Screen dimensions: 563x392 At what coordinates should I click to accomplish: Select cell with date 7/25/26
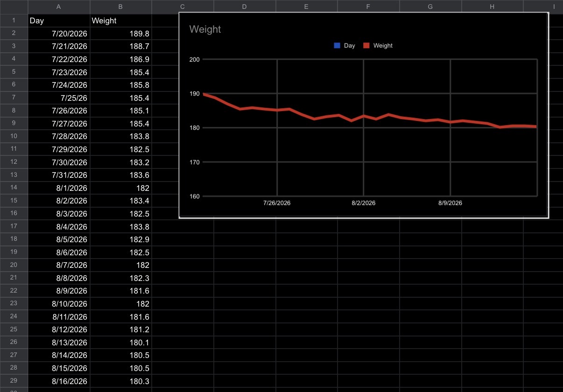tap(59, 98)
